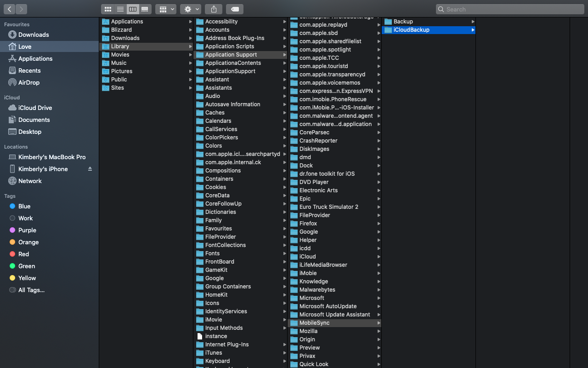588x368 pixels.
Task: Select the iCloudBackup folder
Action: pyautogui.click(x=429, y=30)
